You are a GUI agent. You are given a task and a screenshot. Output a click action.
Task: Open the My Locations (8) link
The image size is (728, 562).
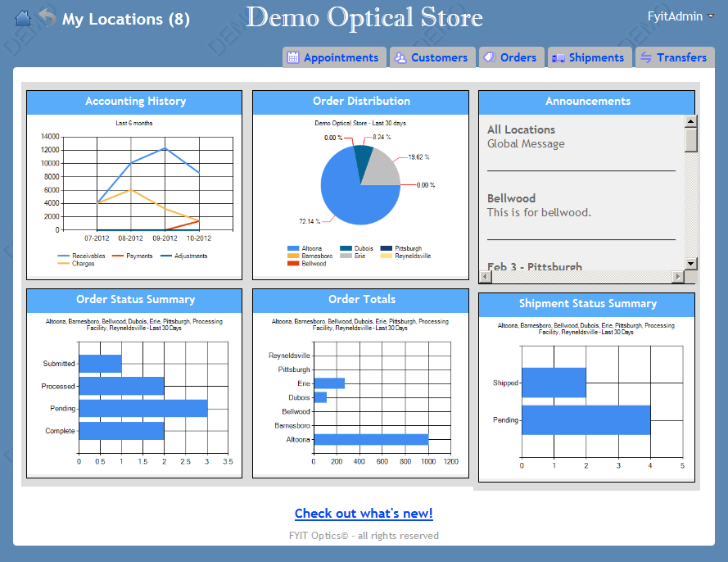coord(126,19)
